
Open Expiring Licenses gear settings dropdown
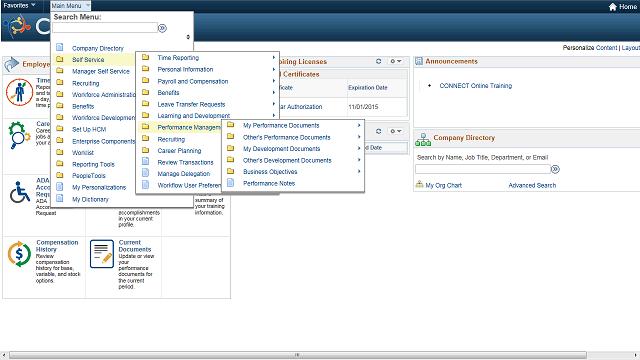coord(395,61)
